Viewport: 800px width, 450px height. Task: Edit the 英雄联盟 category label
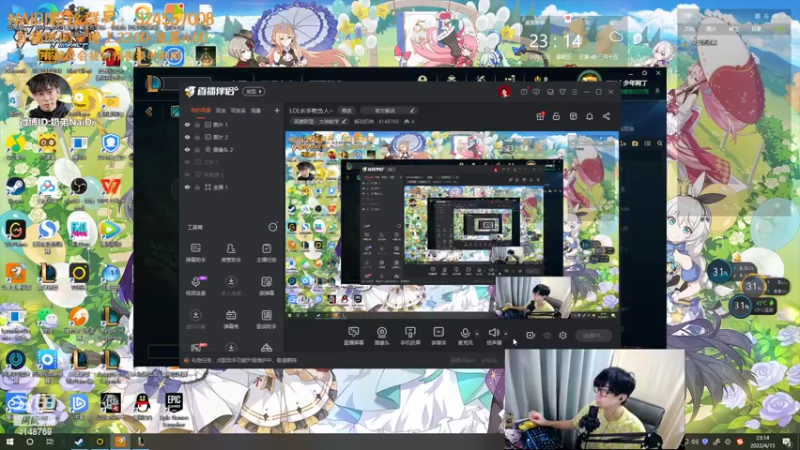pos(318,121)
